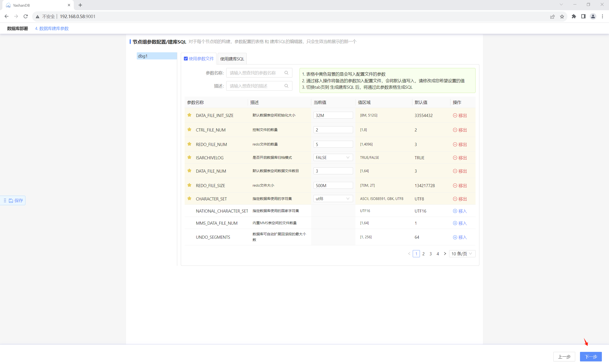Open the browser extensions puzzle icon
609x364 pixels.
pyautogui.click(x=574, y=16)
